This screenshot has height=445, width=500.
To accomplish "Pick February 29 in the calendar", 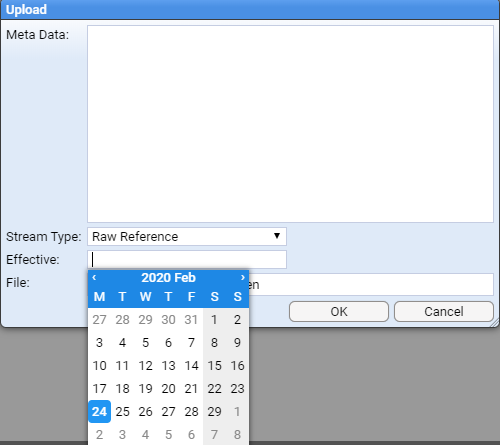I will pos(214,412).
